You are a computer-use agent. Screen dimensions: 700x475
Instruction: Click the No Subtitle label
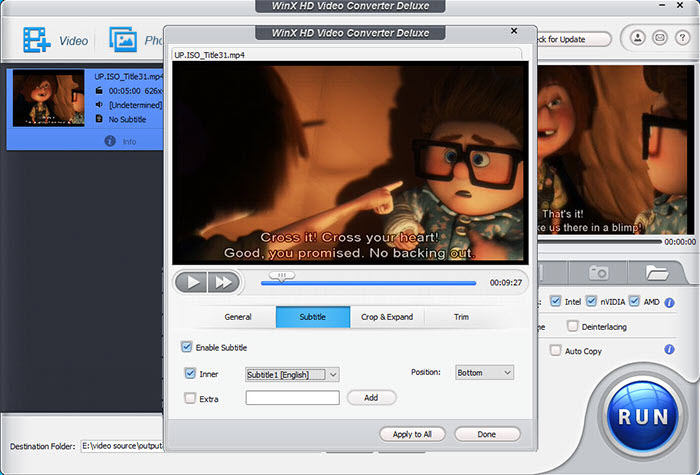pos(127,119)
